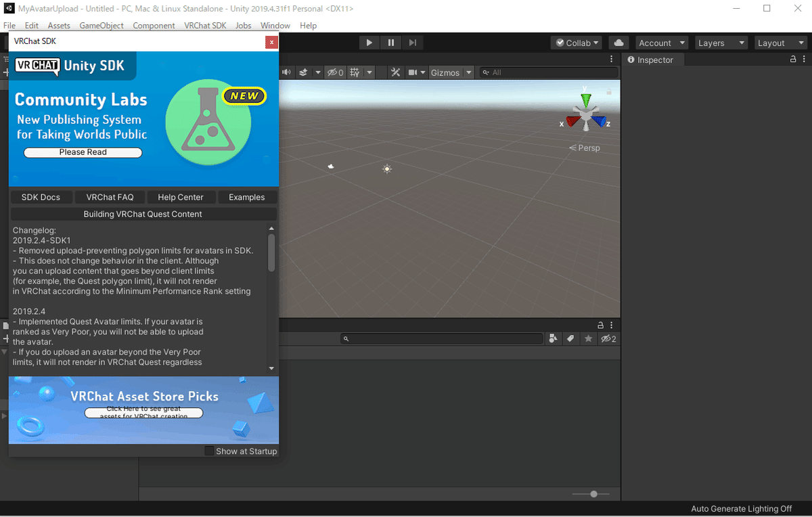Pause the editor with the Pause button

tap(391, 43)
